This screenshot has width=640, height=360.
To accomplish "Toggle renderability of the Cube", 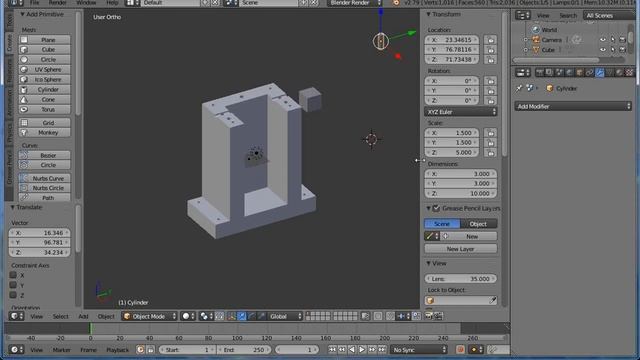I will tap(622, 49).
